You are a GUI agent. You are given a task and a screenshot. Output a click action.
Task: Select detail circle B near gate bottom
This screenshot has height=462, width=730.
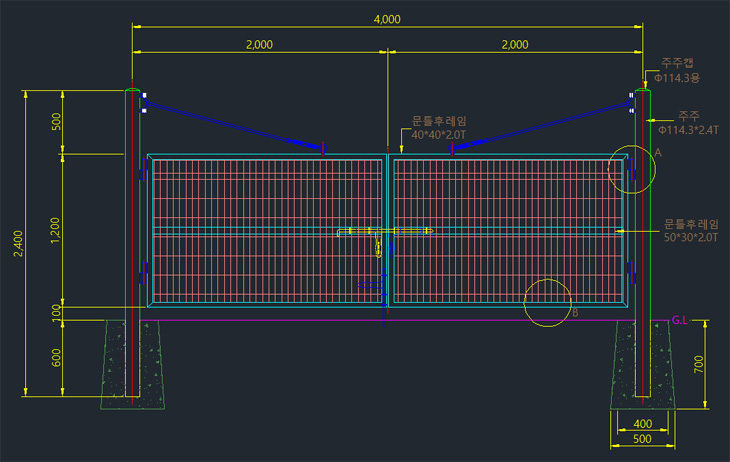tap(547, 302)
